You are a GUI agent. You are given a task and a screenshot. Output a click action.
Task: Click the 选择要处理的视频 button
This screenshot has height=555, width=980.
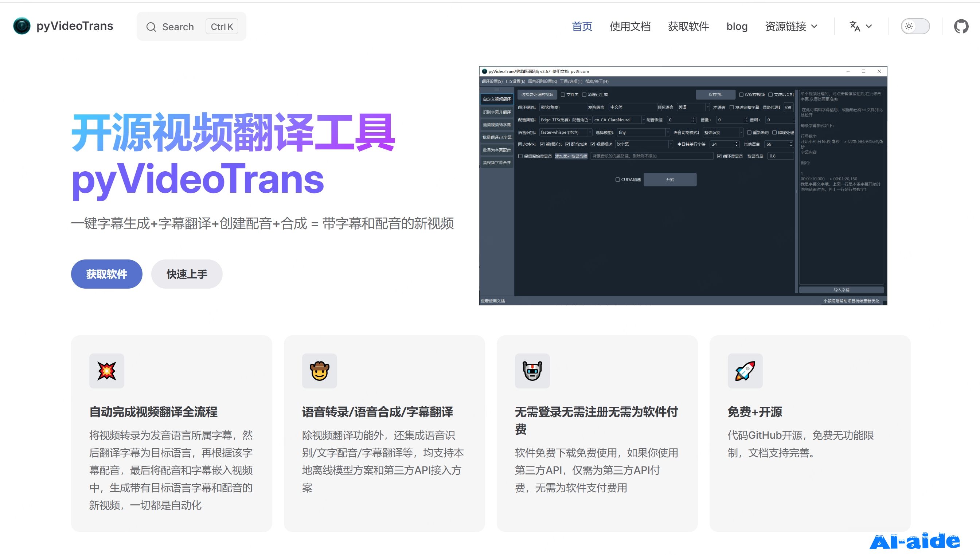click(x=537, y=94)
